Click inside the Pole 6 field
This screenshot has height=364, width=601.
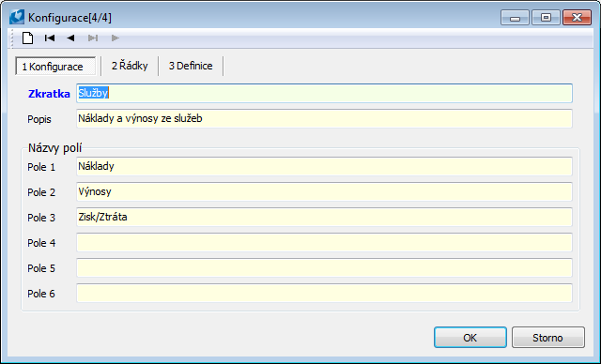(324, 294)
